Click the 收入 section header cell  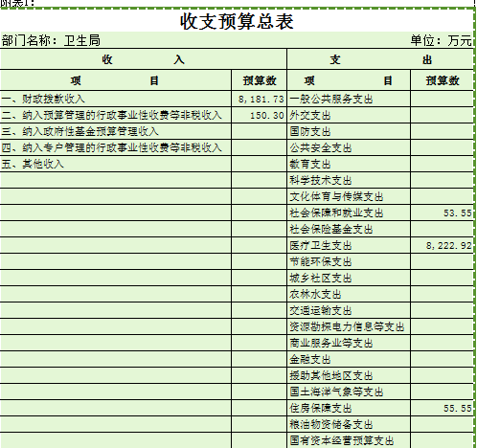[144, 59]
